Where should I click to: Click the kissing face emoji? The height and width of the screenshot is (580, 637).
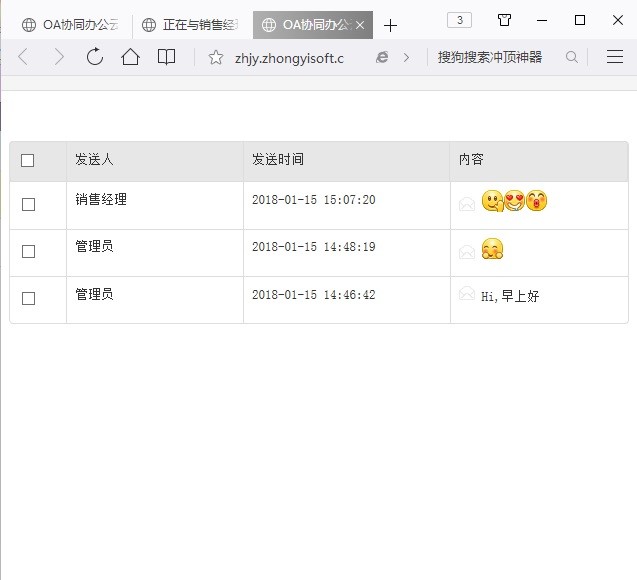click(537, 201)
